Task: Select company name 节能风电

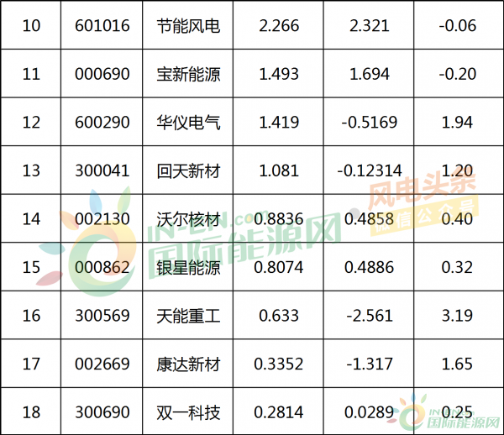Action: point(188,26)
